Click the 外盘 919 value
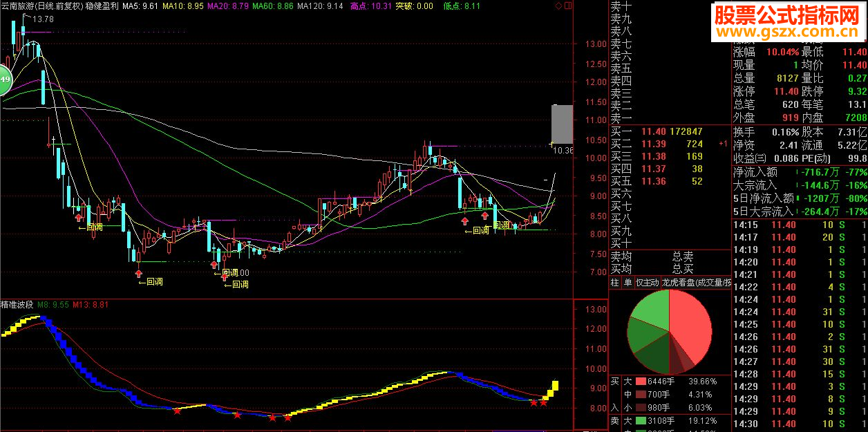The width and height of the screenshot is (868, 432). (x=791, y=118)
